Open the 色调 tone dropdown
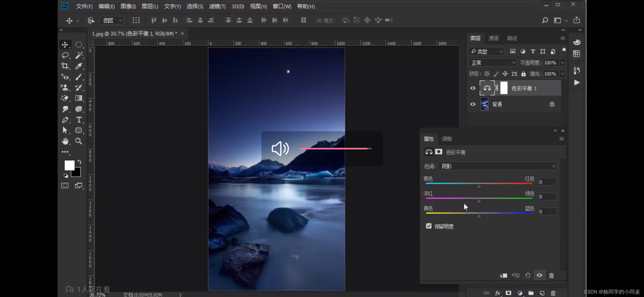 pos(497,166)
